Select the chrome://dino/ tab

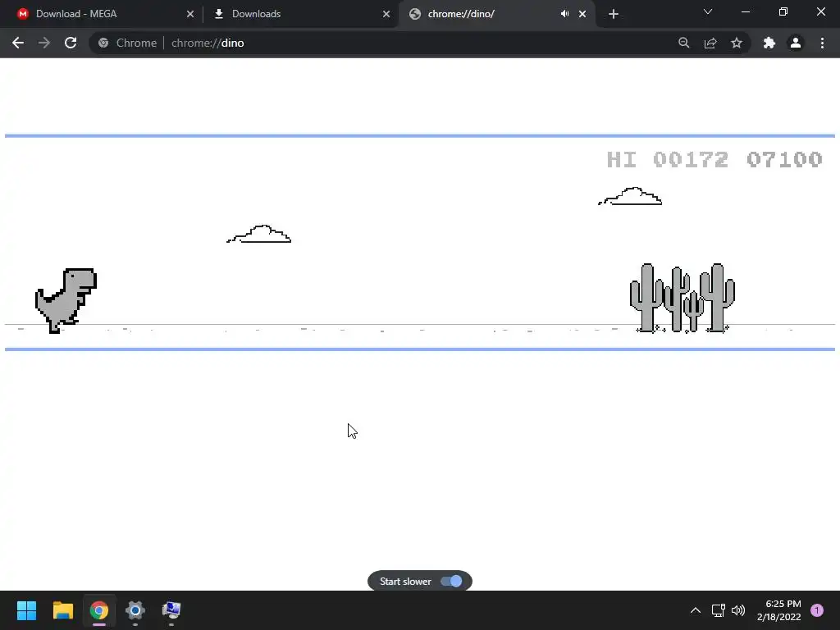click(x=496, y=14)
